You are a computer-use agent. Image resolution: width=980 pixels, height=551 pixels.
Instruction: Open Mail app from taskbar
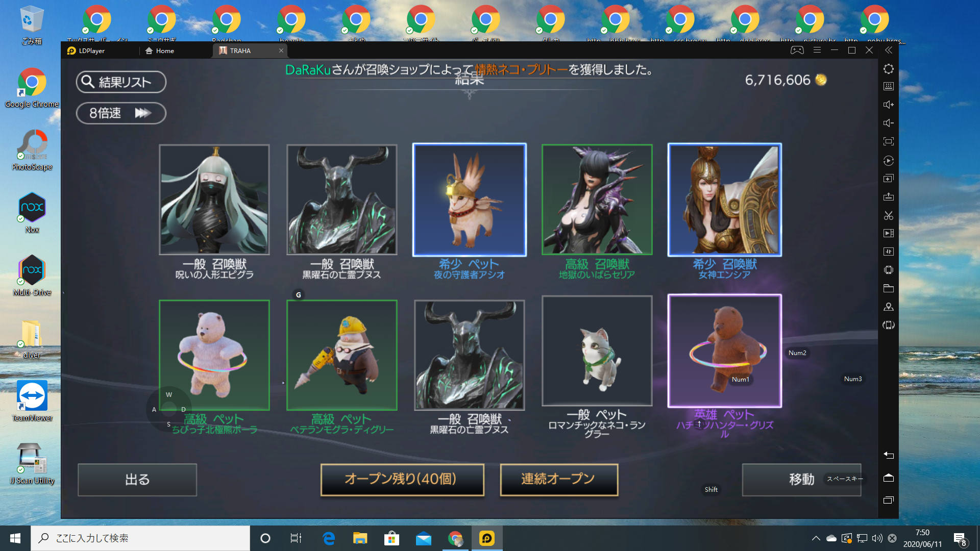click(424, 538)
